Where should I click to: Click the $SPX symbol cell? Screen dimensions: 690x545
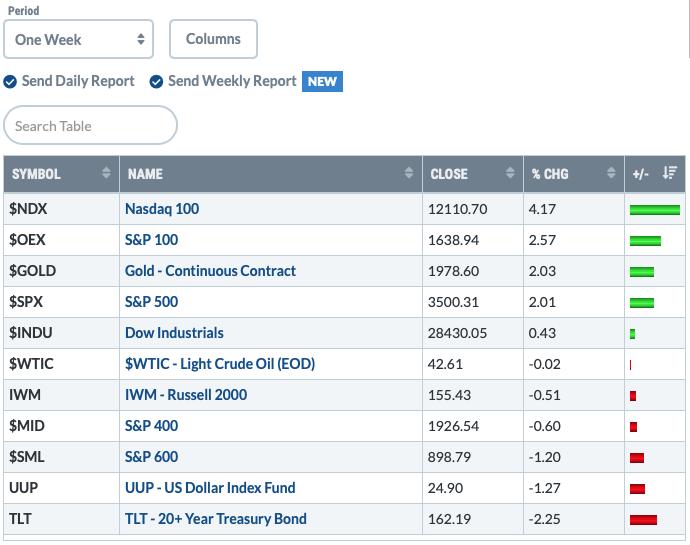[61, 302]
